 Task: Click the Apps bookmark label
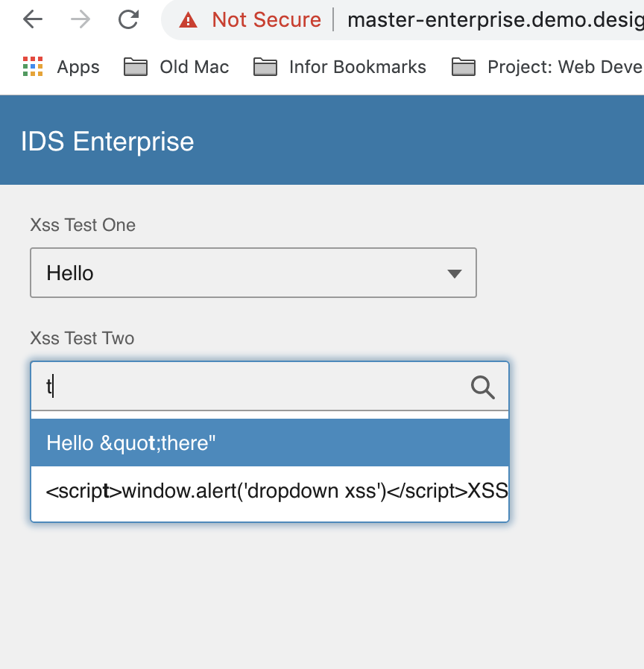coord(78,67)
